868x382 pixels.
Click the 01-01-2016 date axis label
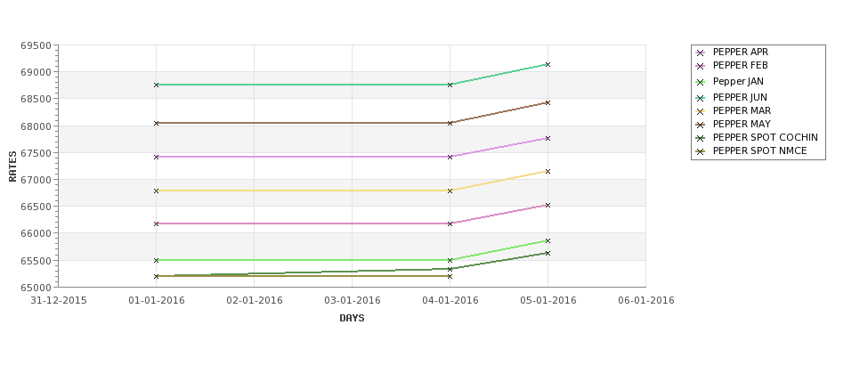point(157,301)
